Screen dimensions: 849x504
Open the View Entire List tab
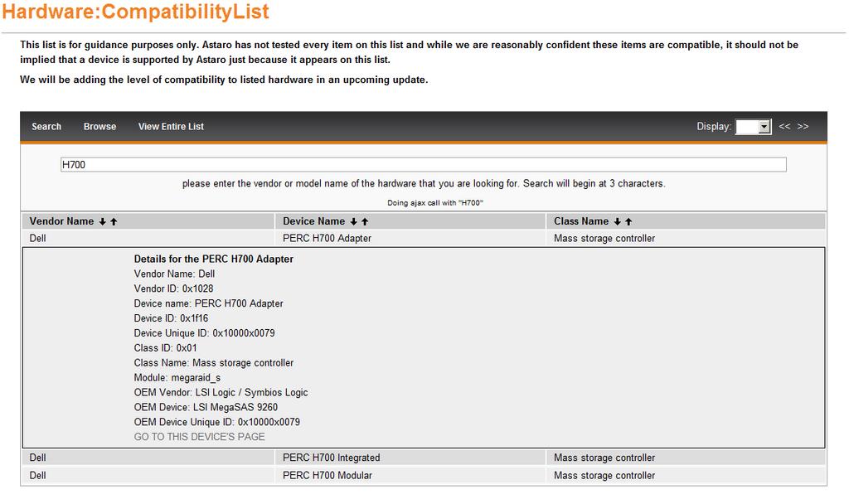point(171,127)
